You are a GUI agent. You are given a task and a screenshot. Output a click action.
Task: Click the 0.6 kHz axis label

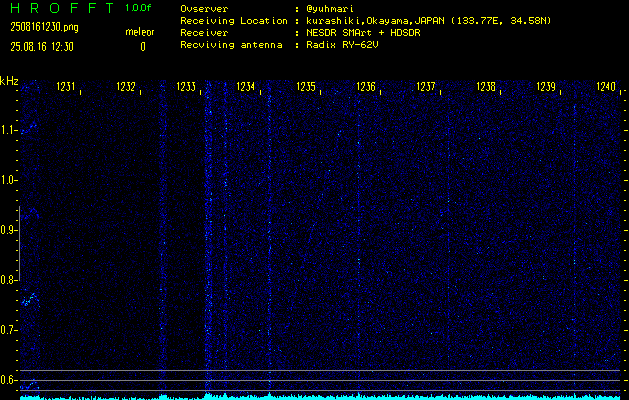(x=7, y=380)
